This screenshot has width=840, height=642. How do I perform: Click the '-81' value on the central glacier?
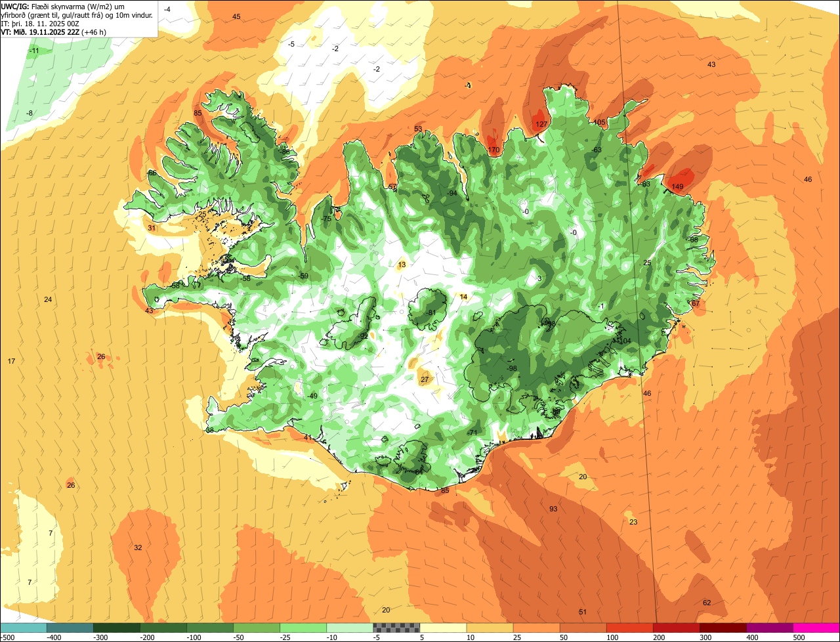[x=431, y=312]
